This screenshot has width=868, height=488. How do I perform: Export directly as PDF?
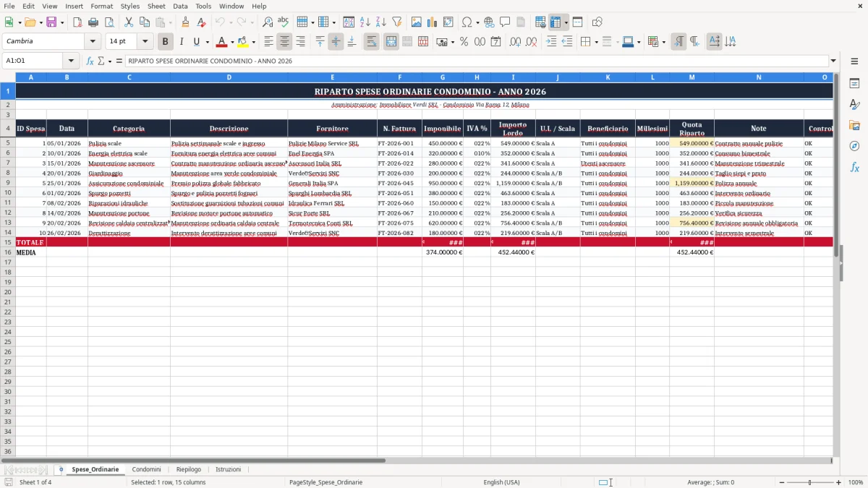click(77, 22)
